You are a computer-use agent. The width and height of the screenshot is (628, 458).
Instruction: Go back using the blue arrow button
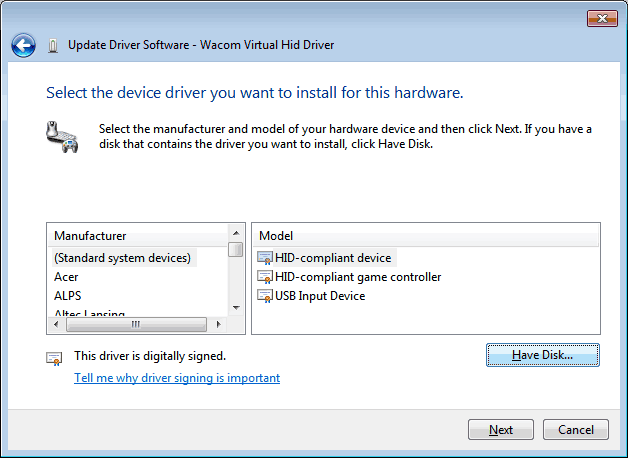tap(24, 45)
